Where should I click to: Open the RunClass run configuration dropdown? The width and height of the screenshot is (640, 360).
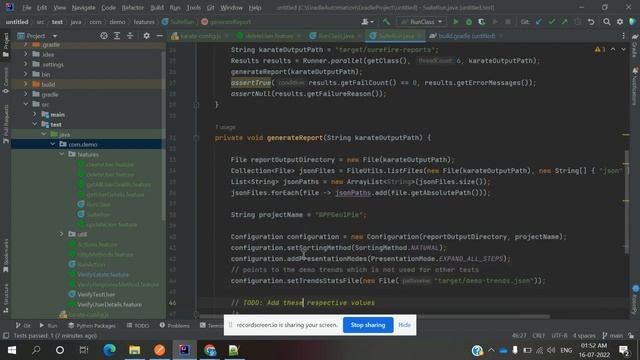tap(421, 22)
